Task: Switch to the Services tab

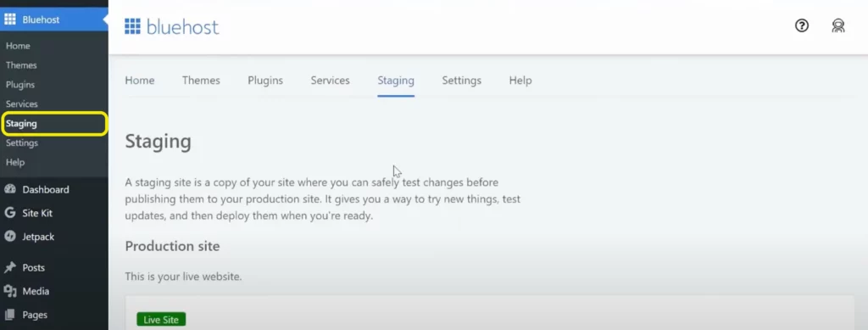Action: [x=330, y=81]
